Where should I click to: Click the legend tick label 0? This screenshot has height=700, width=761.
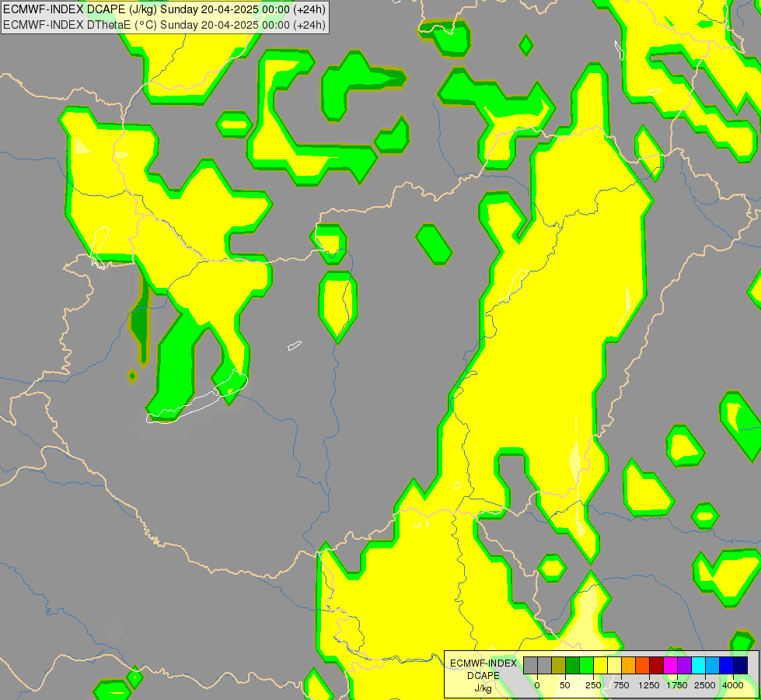pyautogui.click(x=537, y=685)
